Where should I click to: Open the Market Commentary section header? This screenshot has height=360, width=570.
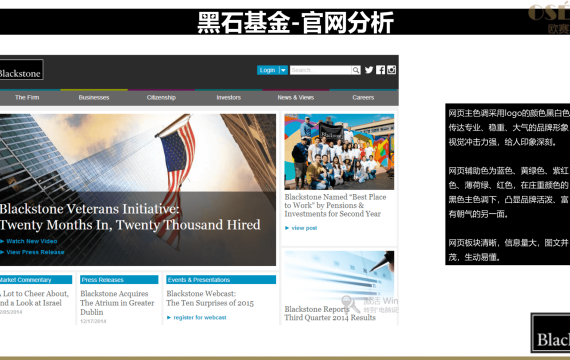click(36, 280)
